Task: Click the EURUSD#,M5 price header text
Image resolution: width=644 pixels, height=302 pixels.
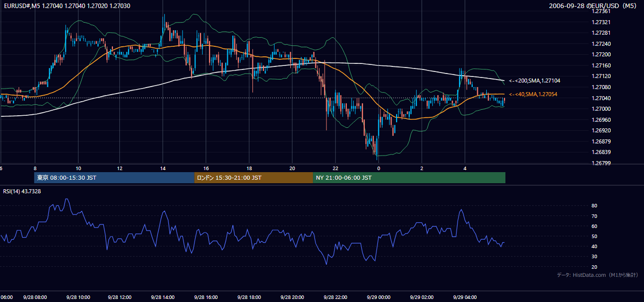Action: 67,6
